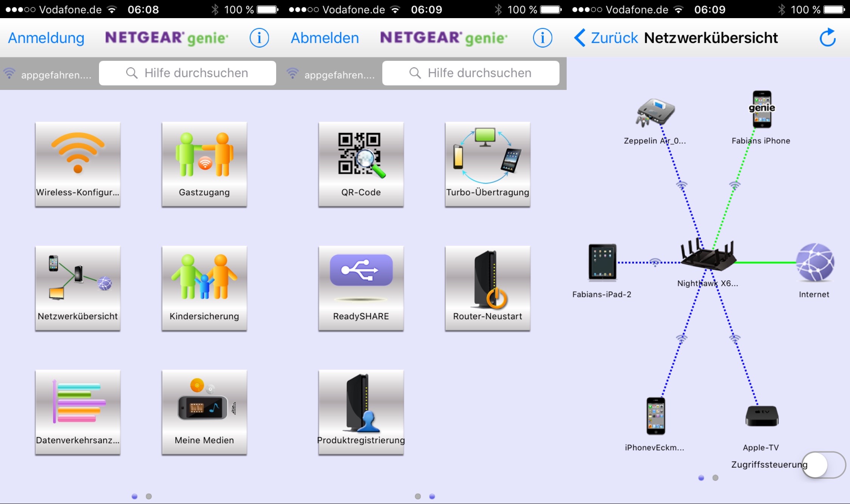Tap the QR-Code scanner tile
Screen dimensions: 850x504
(361, 164)
